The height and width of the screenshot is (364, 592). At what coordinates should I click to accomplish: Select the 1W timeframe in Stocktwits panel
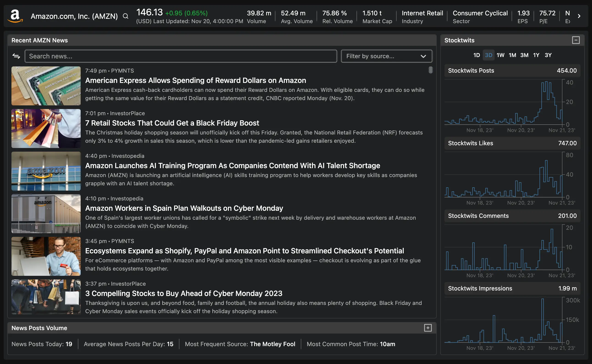501,55
